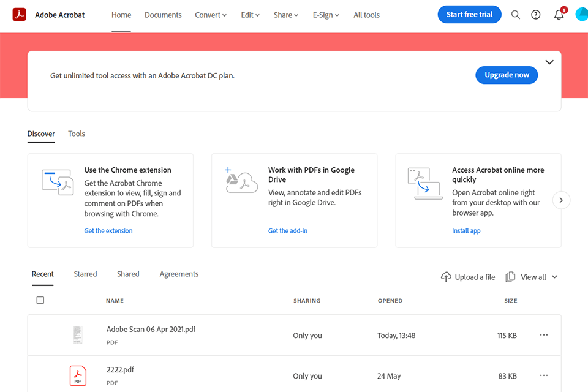
Task: Select the Shared files tab
Action: coord(128,274)
